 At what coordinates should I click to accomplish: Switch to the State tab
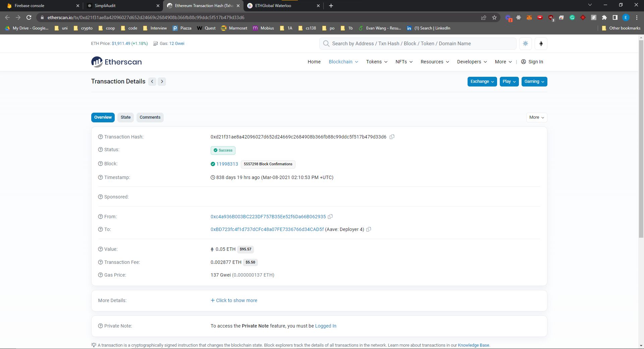[x=126, y=117]
